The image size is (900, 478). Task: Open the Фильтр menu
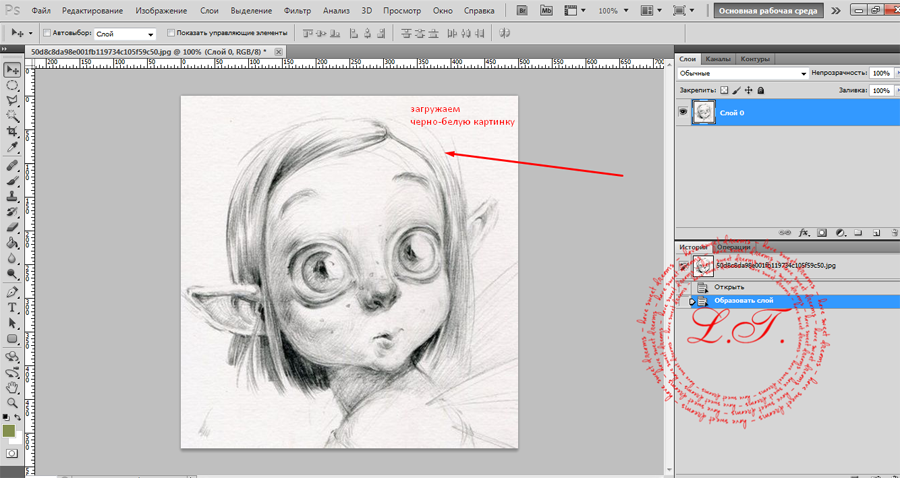pos(297,11)
